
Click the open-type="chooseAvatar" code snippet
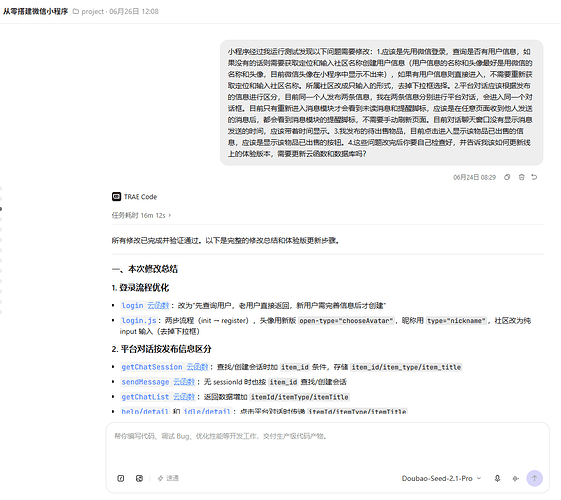click(x=346, y=320)
